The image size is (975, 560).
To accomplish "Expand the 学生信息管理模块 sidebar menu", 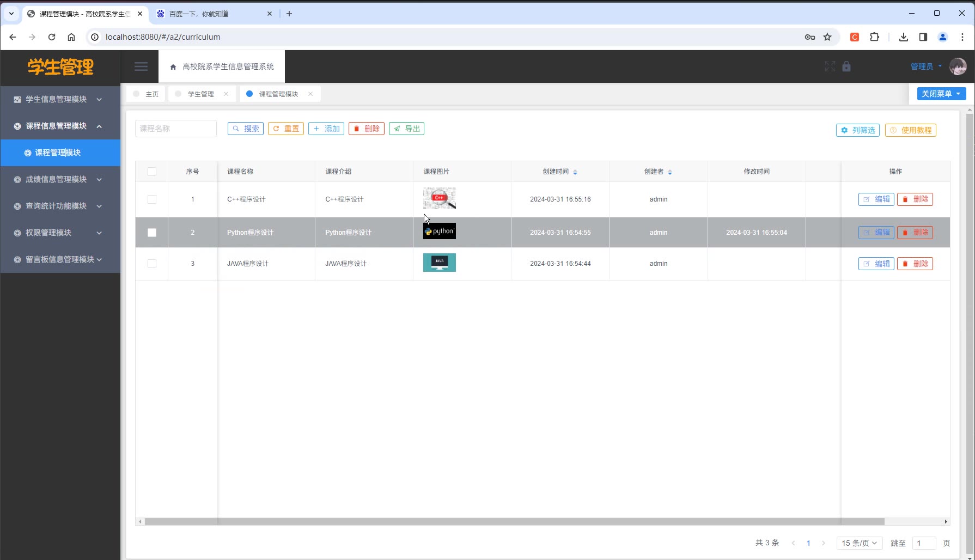I will 60,99.
